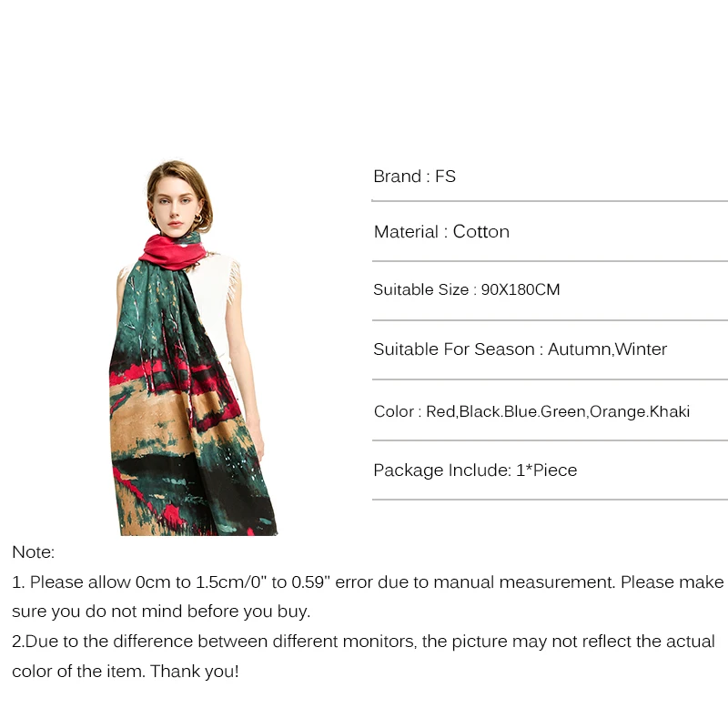Image resolution: width=728 pixels, height=728 pixels.
Task: Click the red scarf wrap at neck
Action: 172,253
